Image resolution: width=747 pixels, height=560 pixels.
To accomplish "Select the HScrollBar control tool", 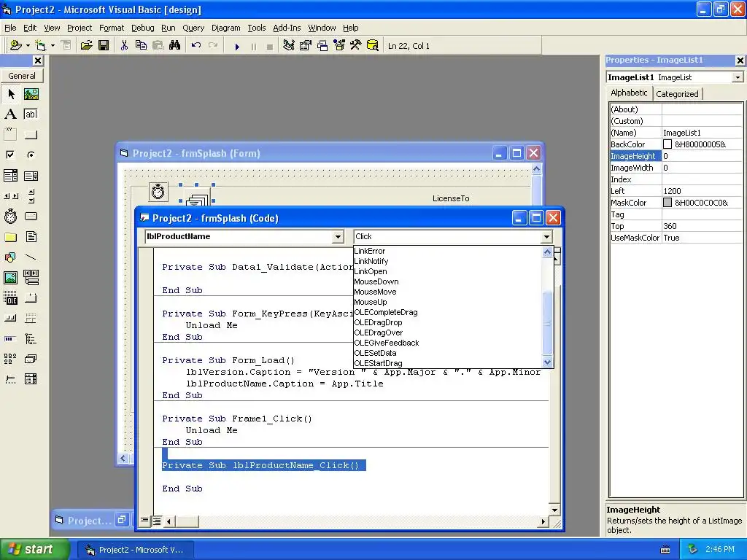I will (10, 195).
